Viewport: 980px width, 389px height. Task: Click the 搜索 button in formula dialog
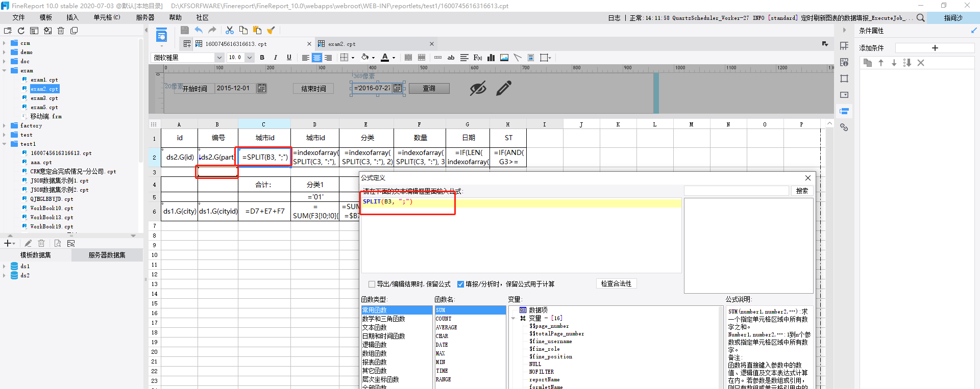[x=802, y=191]
